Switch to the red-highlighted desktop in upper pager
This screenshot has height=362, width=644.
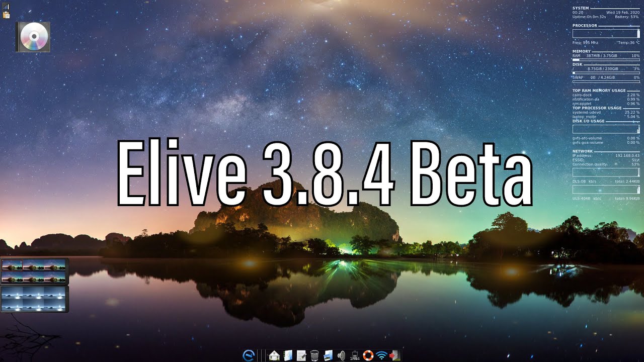(12, 265)
